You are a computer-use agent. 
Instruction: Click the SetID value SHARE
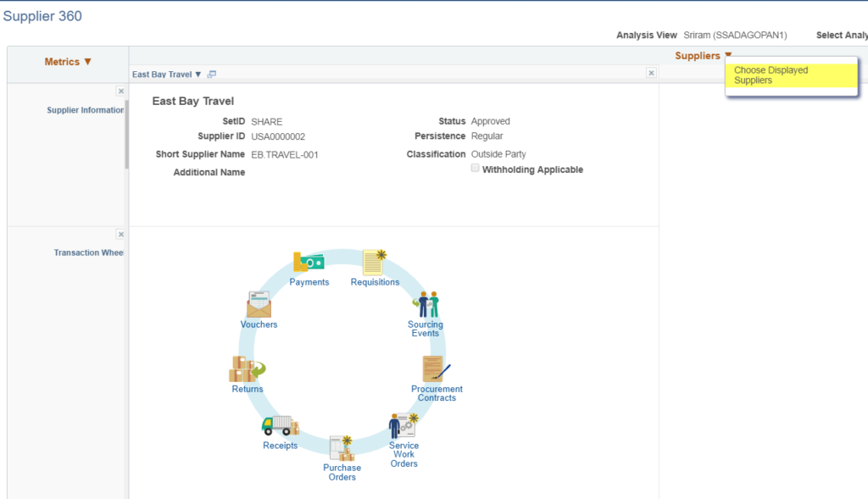266,122
